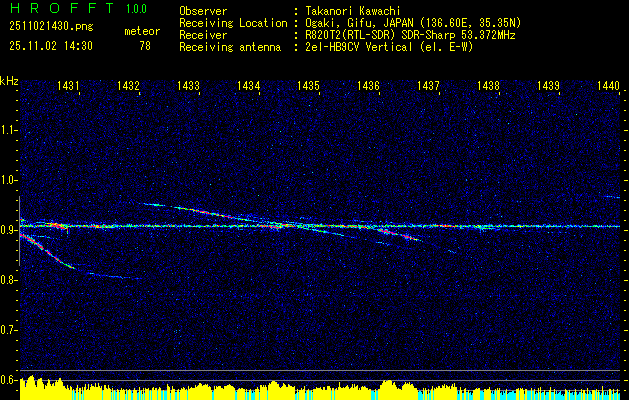This screenshot has width=629, height=400.
Task: Click the 0.9 frequency axis label
Action: coord(8,229)
